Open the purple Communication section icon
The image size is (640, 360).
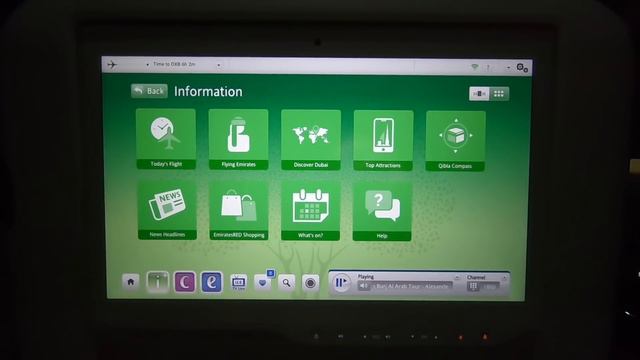click(x=185, y=282)
